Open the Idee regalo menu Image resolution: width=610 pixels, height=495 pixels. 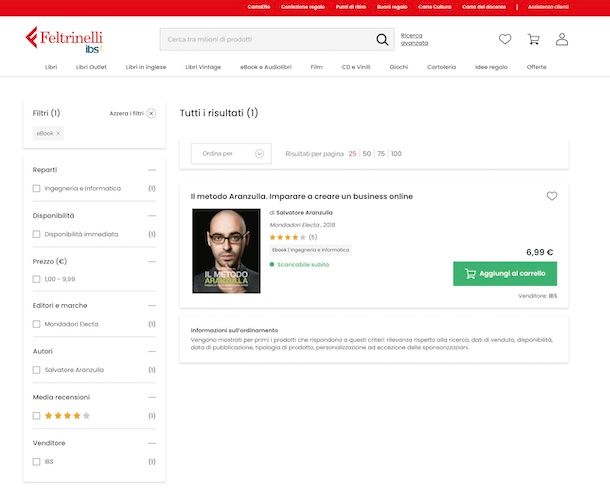(491, 67)
